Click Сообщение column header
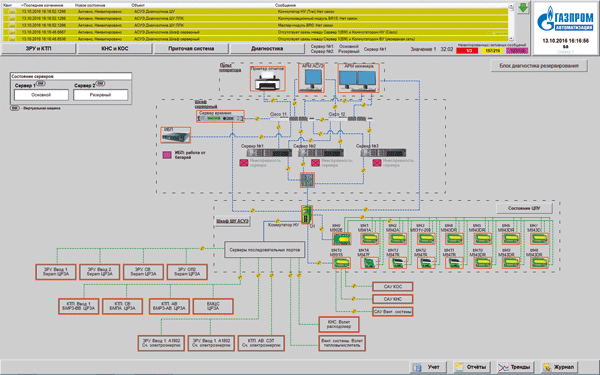This screenshot has width=600, height=375. pos(285,5)
